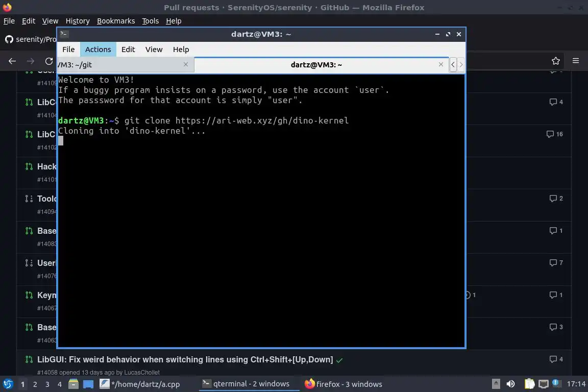Select the serenity/Pro Firefox tab

30,39
